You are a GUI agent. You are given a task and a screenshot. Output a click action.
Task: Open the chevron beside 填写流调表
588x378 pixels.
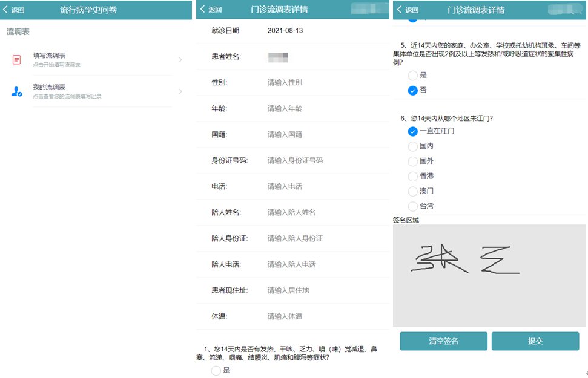coord(180,59)
